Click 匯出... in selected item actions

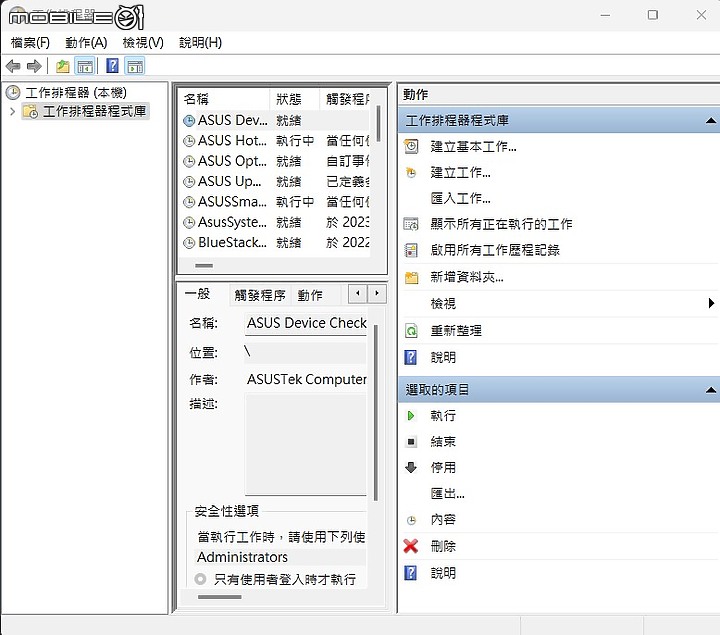tap(448, 494)
